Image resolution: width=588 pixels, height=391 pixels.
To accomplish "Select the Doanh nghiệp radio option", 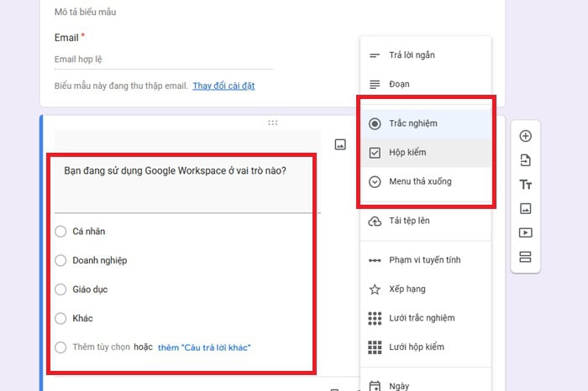I will coord(60,260).
